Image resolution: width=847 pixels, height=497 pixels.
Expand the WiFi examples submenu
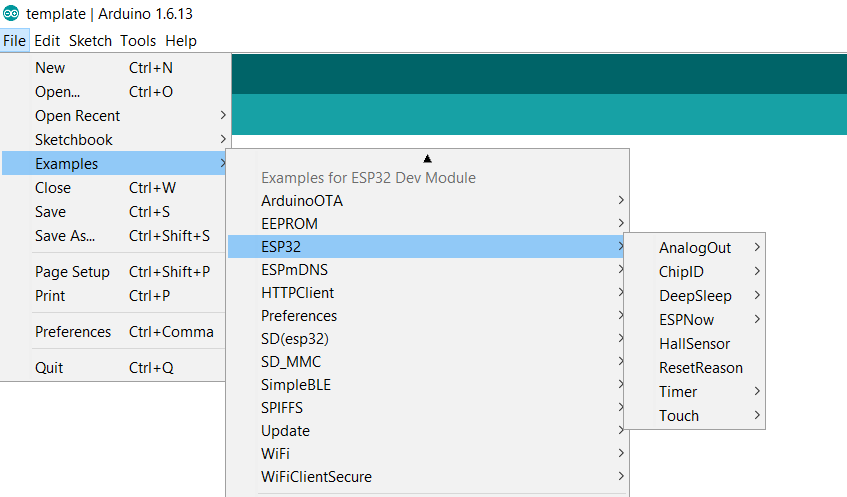point(275,454)
